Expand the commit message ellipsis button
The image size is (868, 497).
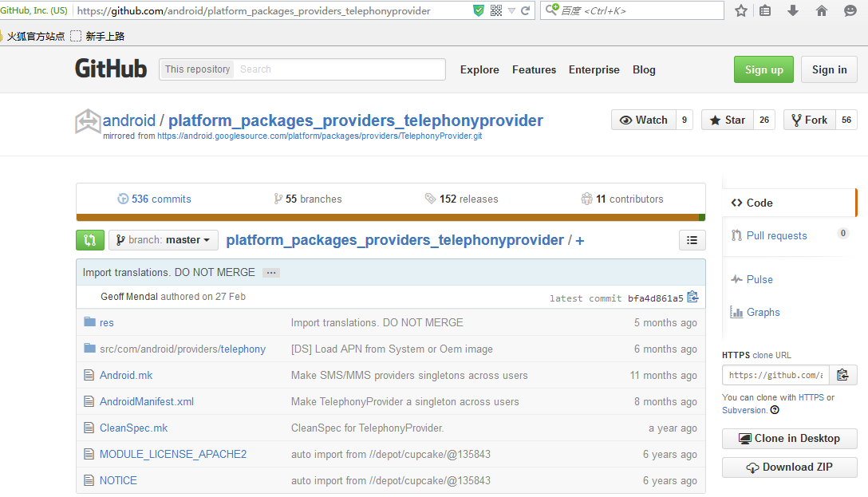click(x=270, y=273)
